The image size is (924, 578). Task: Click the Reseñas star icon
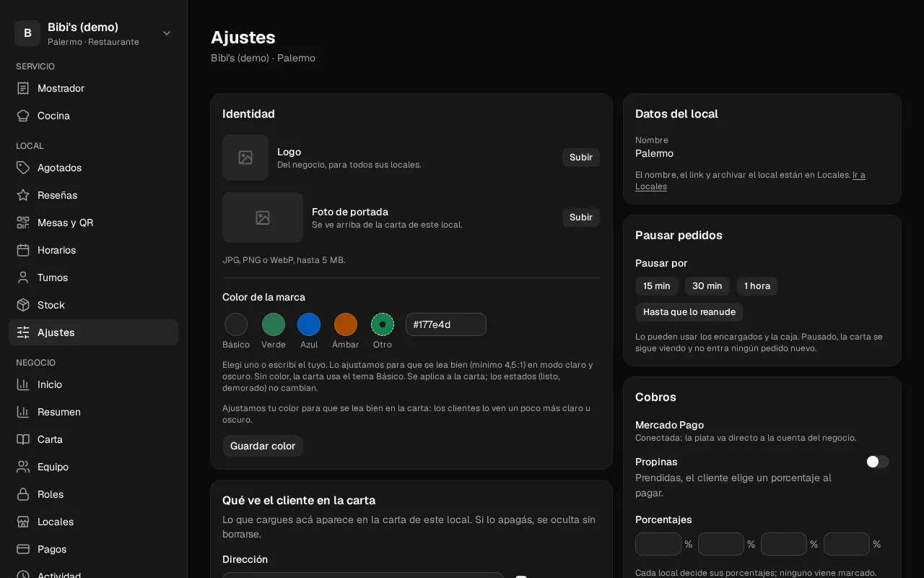click(23, 195)
